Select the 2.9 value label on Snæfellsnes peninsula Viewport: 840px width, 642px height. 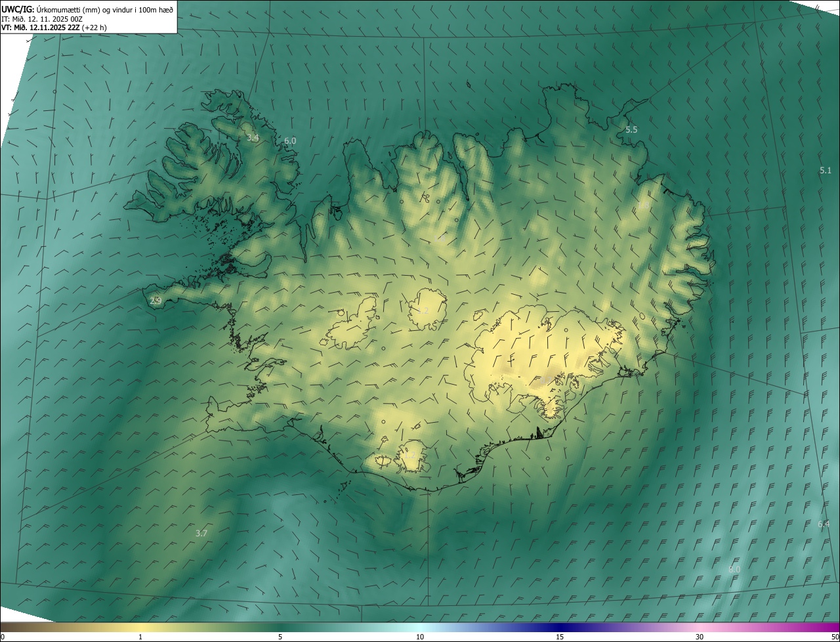click(x=156, y=301)
